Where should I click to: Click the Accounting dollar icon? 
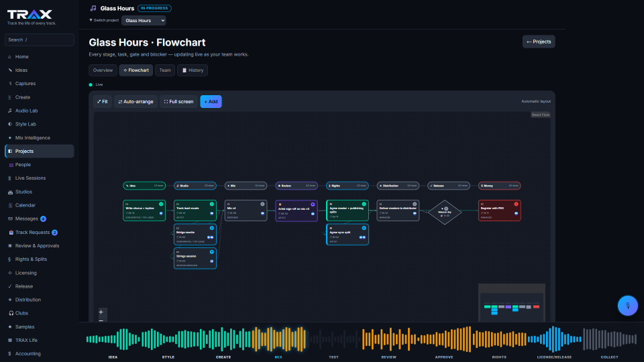9,354
